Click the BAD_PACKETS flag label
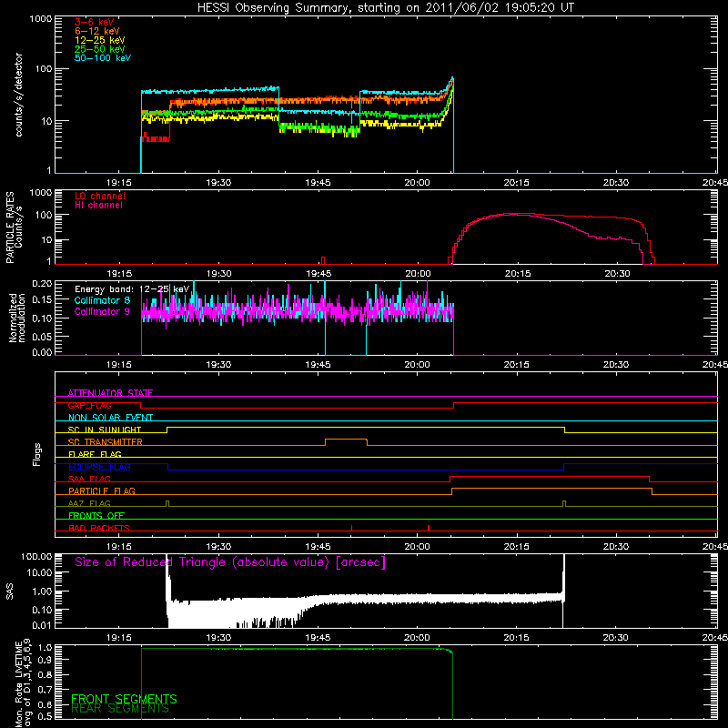728x728 pixels. pyautogui.click(x=99, y=528)
